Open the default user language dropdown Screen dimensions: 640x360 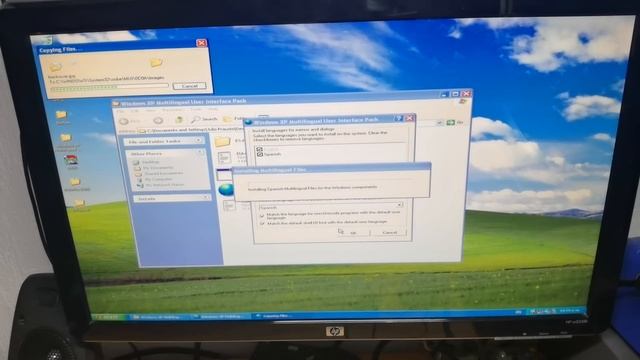click(x=400, y=204)
